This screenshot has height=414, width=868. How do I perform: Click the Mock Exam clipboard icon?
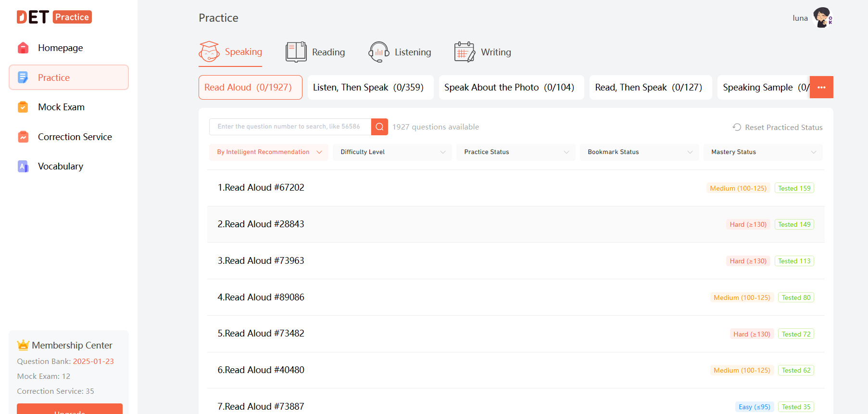tap(23, 107)
